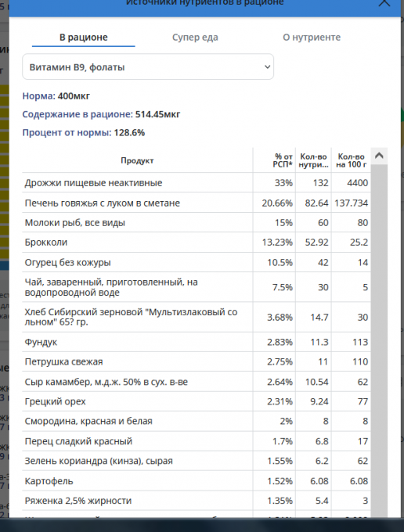
Task: Click the scrollbar up arrow
Action: click(379, 156)
